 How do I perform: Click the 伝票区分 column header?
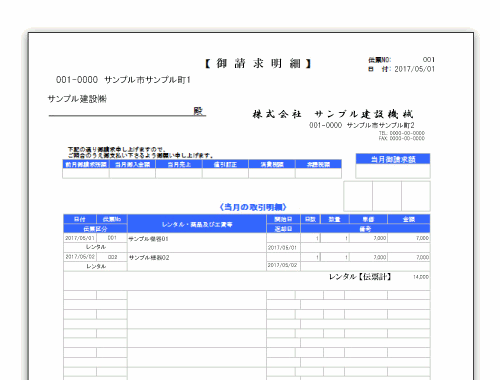95,229
